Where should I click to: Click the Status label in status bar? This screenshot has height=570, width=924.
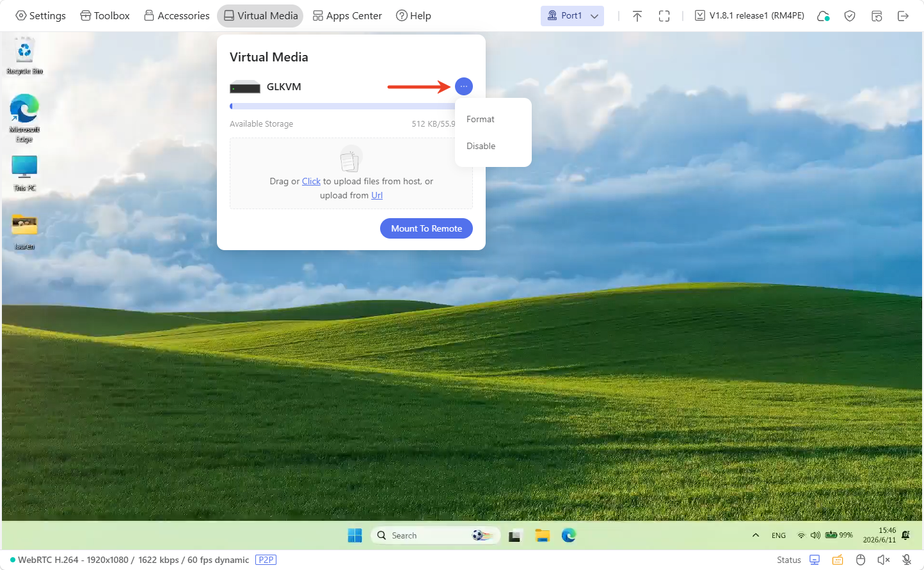click(x=789, y=560)
